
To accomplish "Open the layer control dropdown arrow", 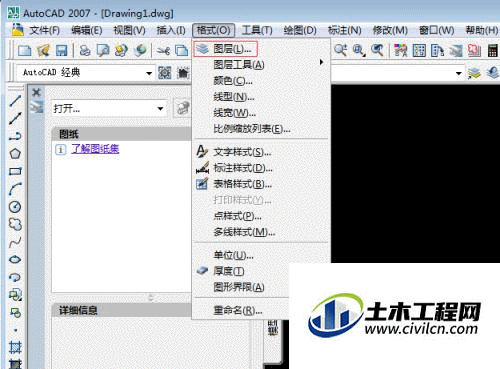I will [x=459, y=73].
